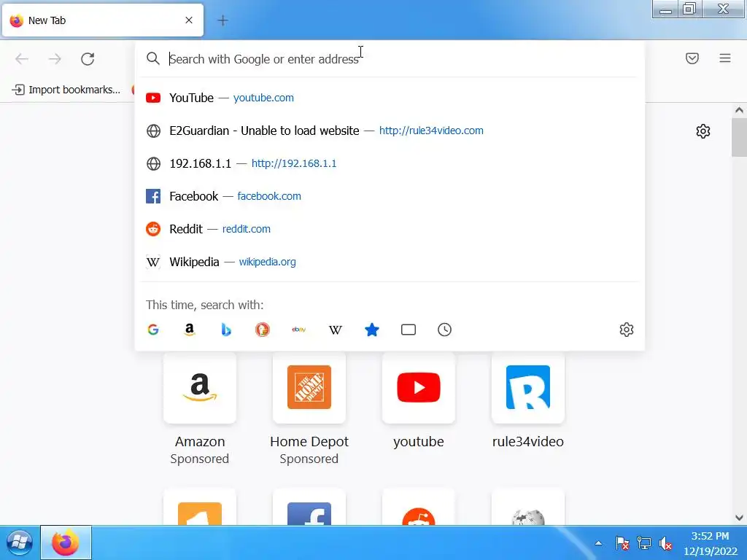Open new tab page personalize gear

703,131
